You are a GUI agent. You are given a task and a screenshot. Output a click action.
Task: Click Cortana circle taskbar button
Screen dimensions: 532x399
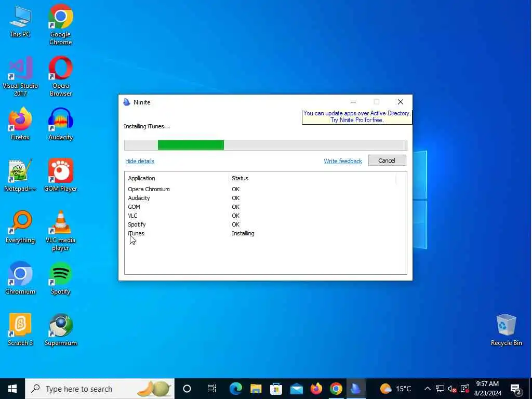click(187, 389)
